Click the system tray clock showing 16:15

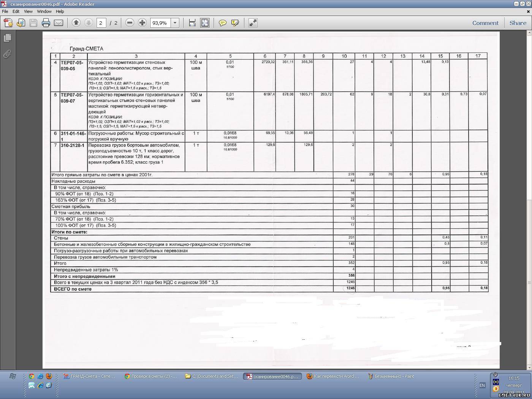coord(514,378)
